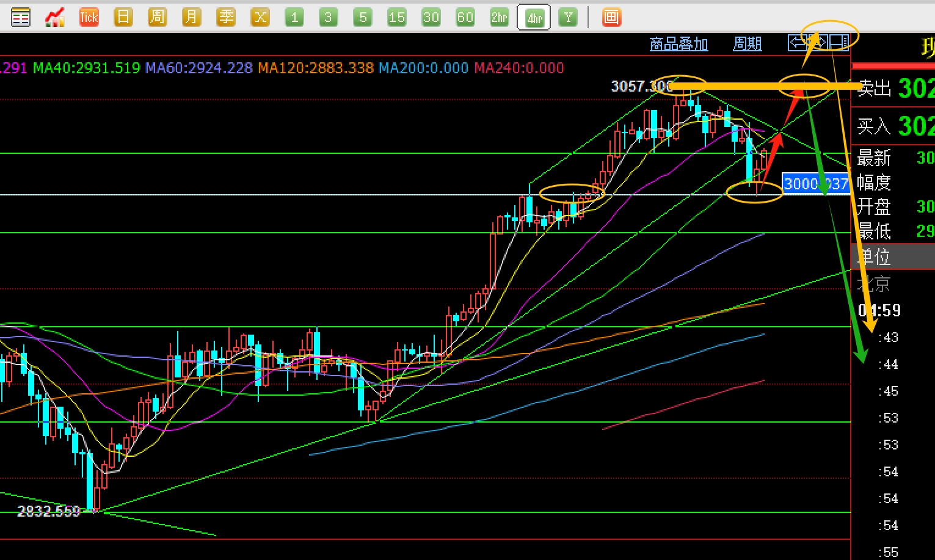Select the monthly (月) chart period
The height and width of the screenshot is (560, 935).
pos(192,17)
